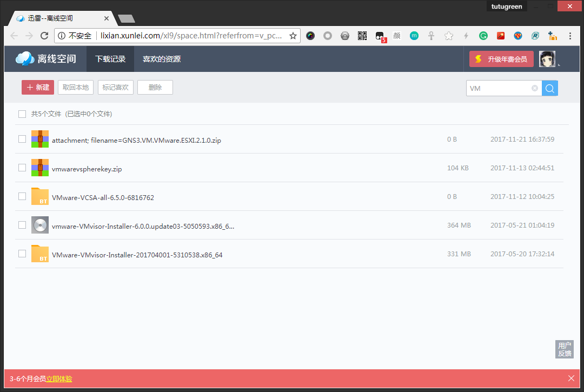Image resolution: width=584 pixels, height=392 pixels.
Task: Close the red promotion banner
Action: click(572, 378)
